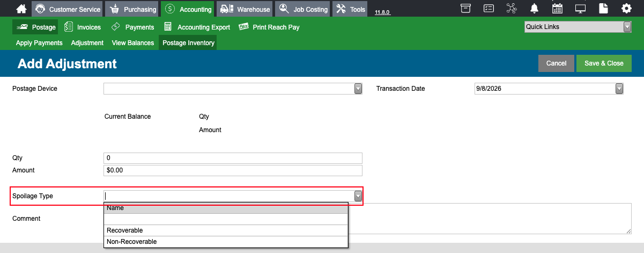Open the network nodes icon
Screen dimensions: 644x253
(511, 9)
